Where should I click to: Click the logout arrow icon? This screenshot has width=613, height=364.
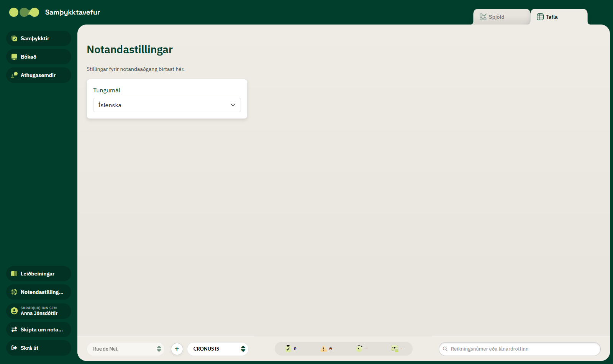point(14,348)
